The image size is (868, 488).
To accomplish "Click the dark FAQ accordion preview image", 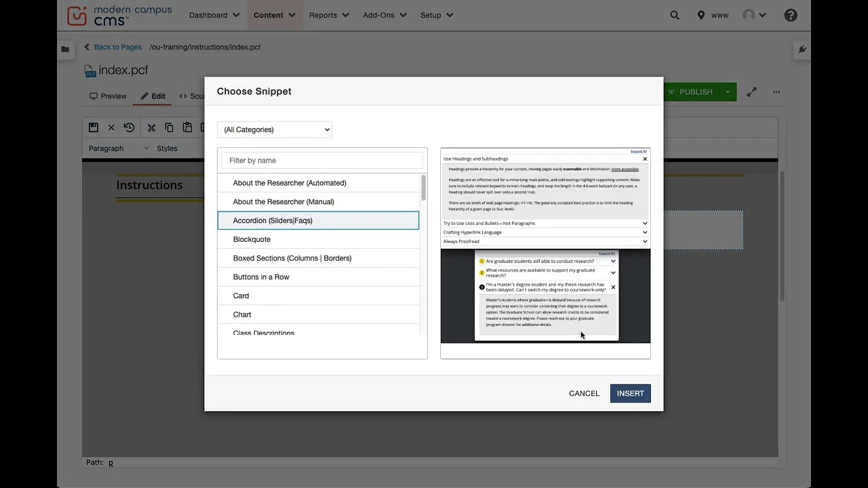I will click(x=545, y=296).
